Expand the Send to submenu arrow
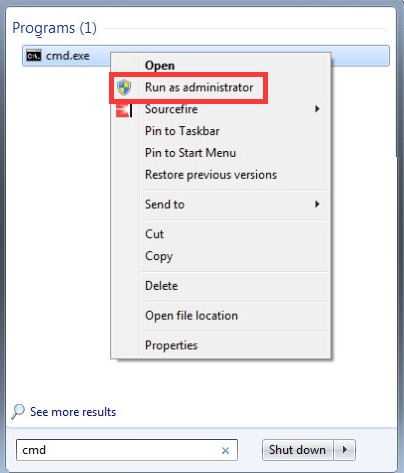404x473 pixels. point(317,204)
